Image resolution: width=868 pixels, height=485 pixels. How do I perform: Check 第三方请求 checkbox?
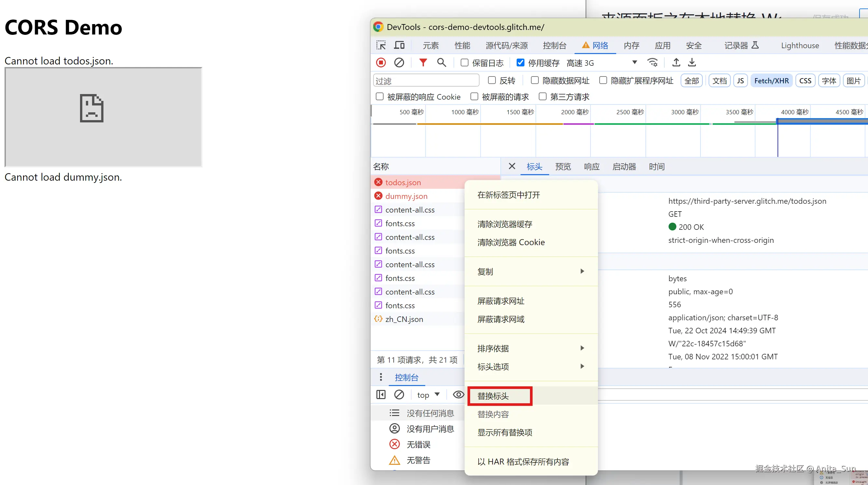(543, 97)
